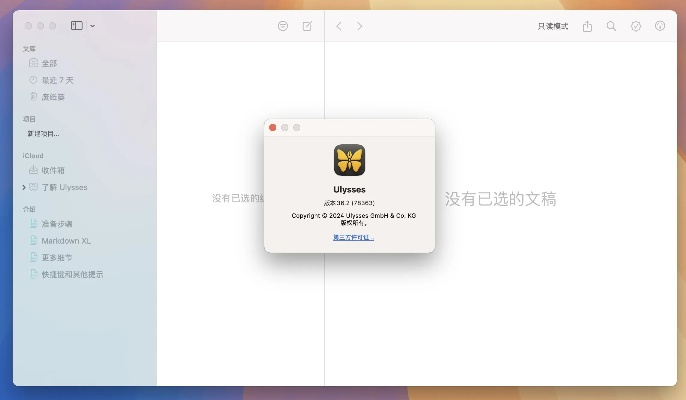Open the dropdown chevron beside sidebar icon
This screenshot has width=686, height=400.
pos(92,26)
